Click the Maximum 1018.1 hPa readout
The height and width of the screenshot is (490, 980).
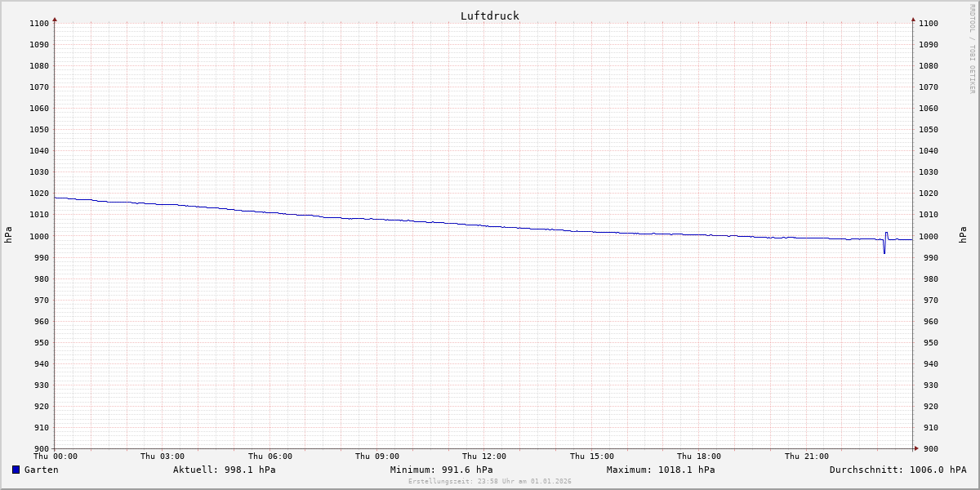[660, 470]
